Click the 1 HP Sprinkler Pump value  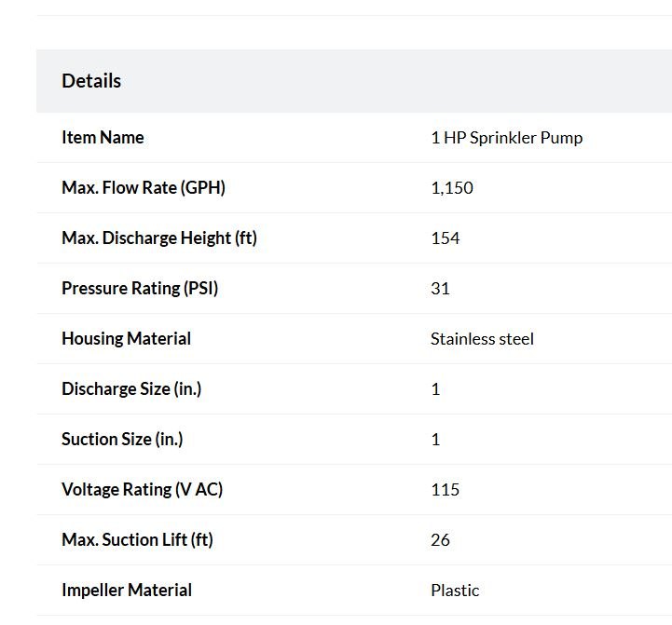point(507,138)
